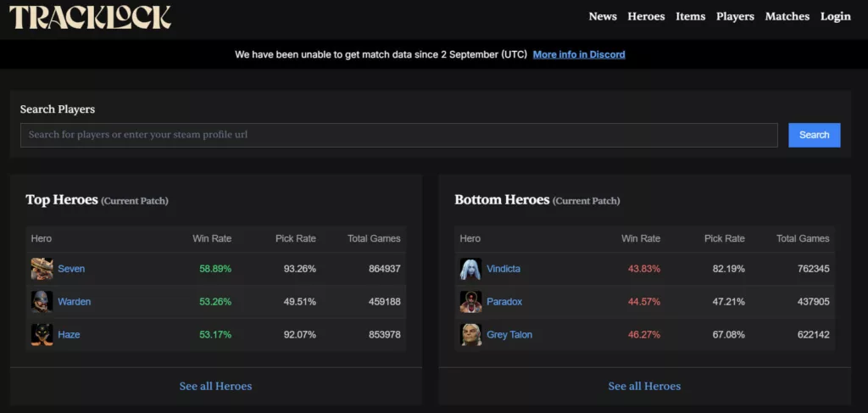
Task: Click total games value 864937
Action: coord(385,269)
